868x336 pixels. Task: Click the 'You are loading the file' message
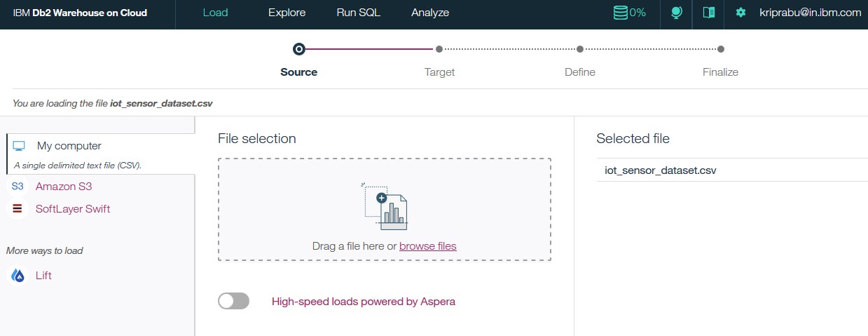point(113,103)
